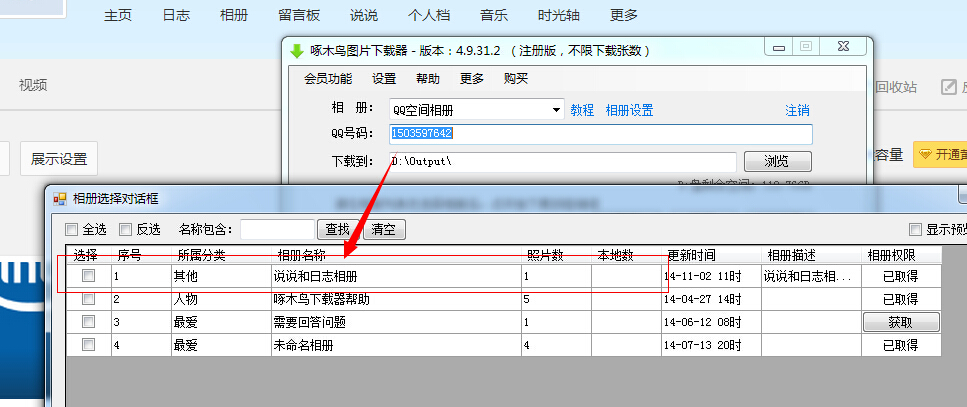Click 说说和日志相... description cell
This screenshot has width=967, height=407.
click(x=811, y=276)
